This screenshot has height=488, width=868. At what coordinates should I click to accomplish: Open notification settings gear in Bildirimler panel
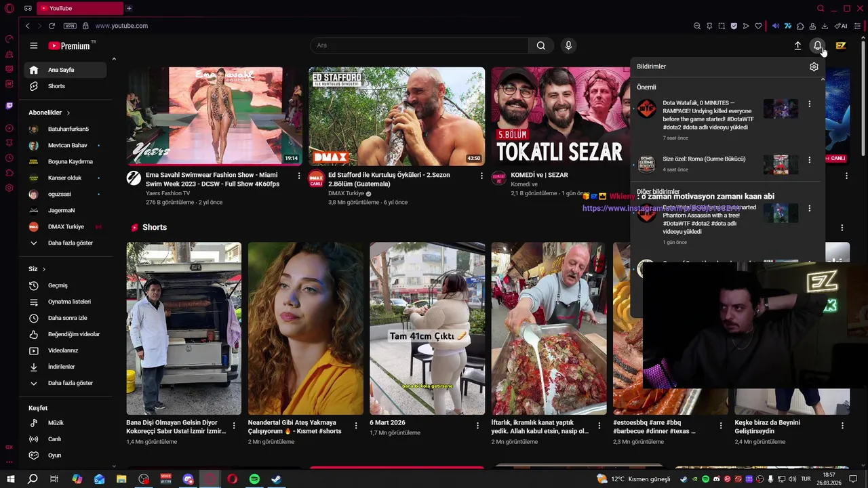(814, 66)
